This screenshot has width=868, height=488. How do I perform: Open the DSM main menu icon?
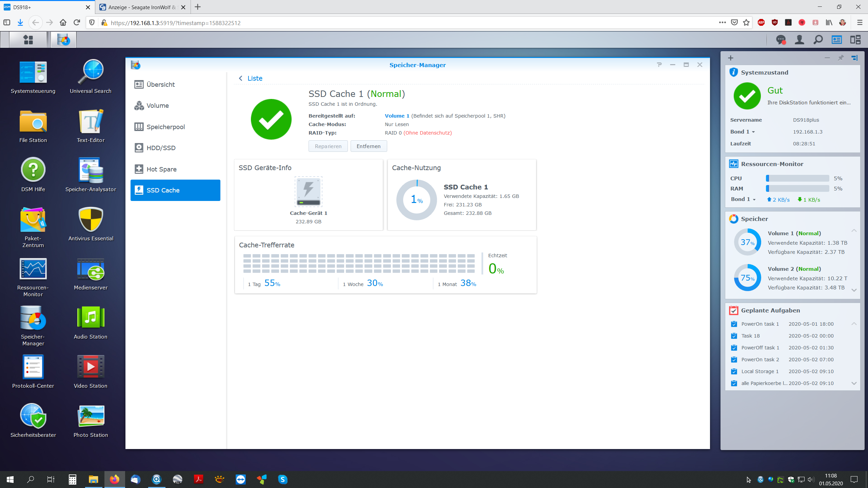28,40
